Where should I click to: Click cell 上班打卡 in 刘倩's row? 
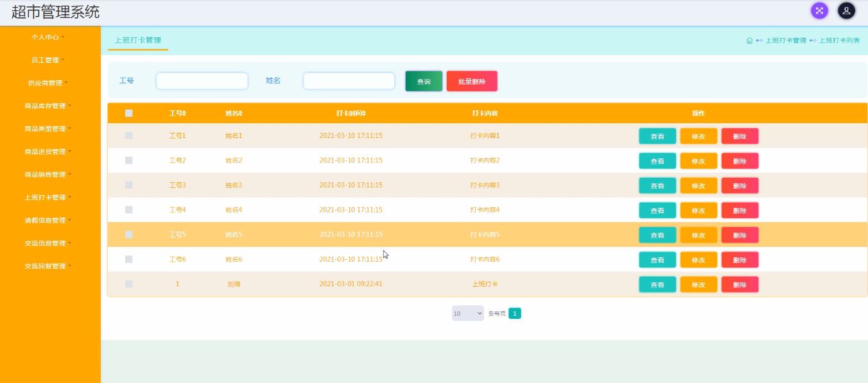[485, 284]
